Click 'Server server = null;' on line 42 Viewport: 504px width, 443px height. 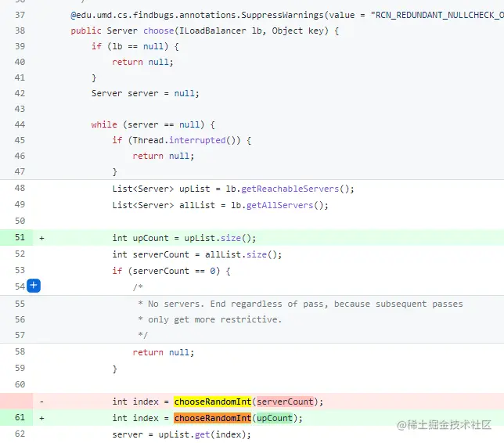(x=146, y=93)
